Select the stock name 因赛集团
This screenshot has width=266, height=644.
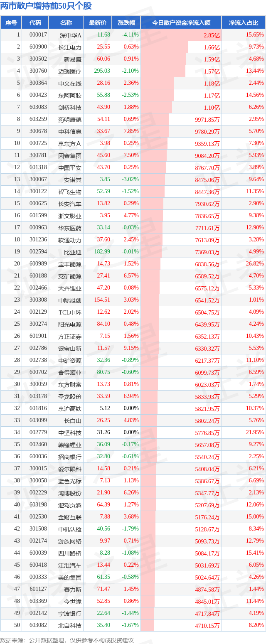(x=70, y=155)
